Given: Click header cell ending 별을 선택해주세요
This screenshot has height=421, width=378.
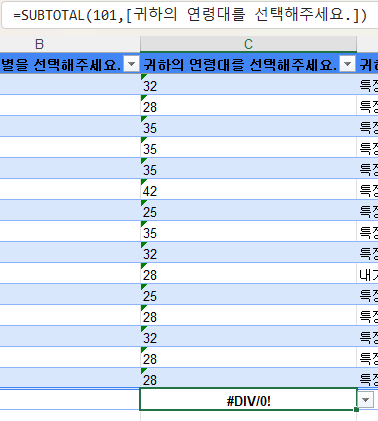Looking at the screenshot, I should [69, 64].
